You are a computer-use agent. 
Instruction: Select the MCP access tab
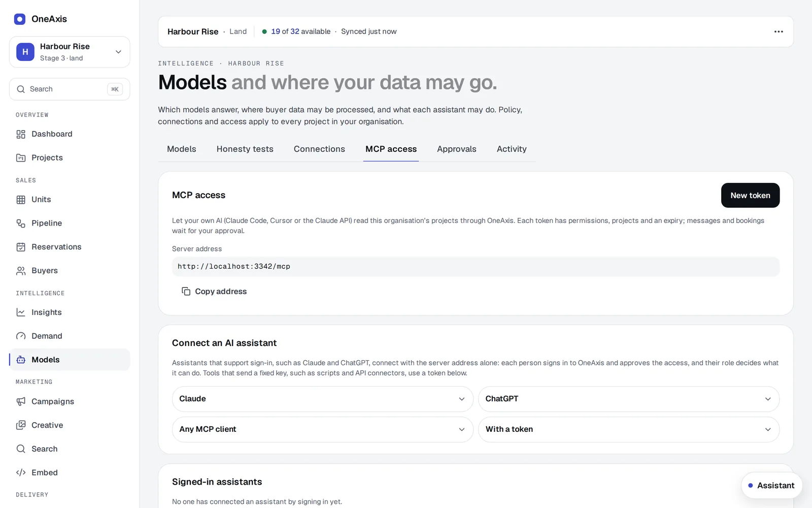(391, 149)
